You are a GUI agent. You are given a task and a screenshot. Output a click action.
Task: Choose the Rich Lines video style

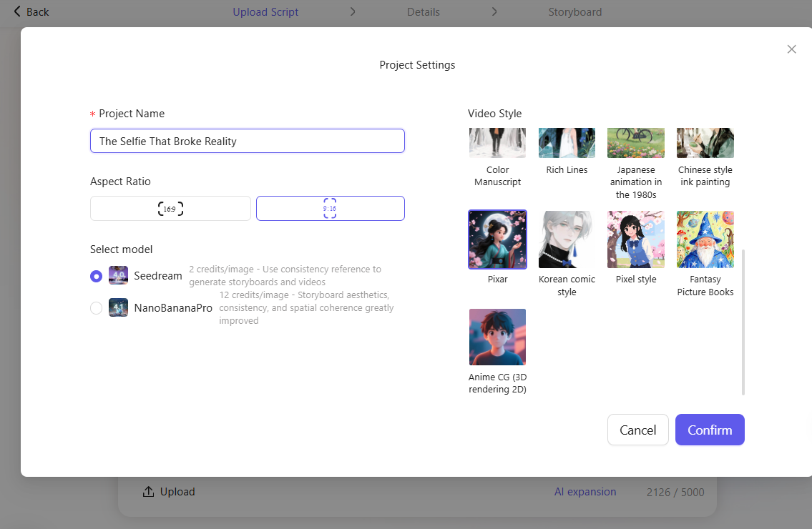coord(567,143)
